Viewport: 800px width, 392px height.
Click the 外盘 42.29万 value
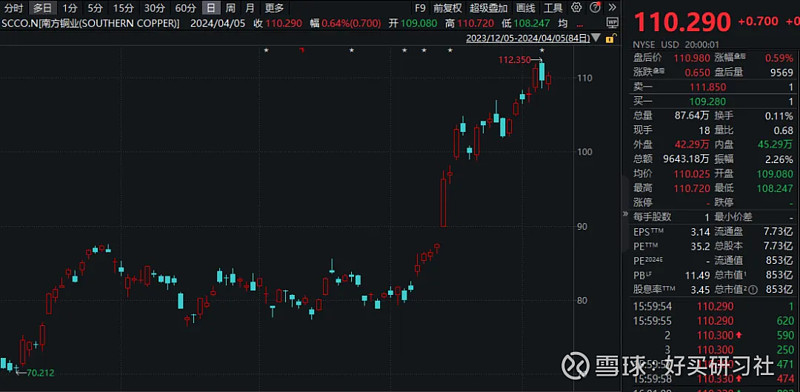click(x=692, y=145)
